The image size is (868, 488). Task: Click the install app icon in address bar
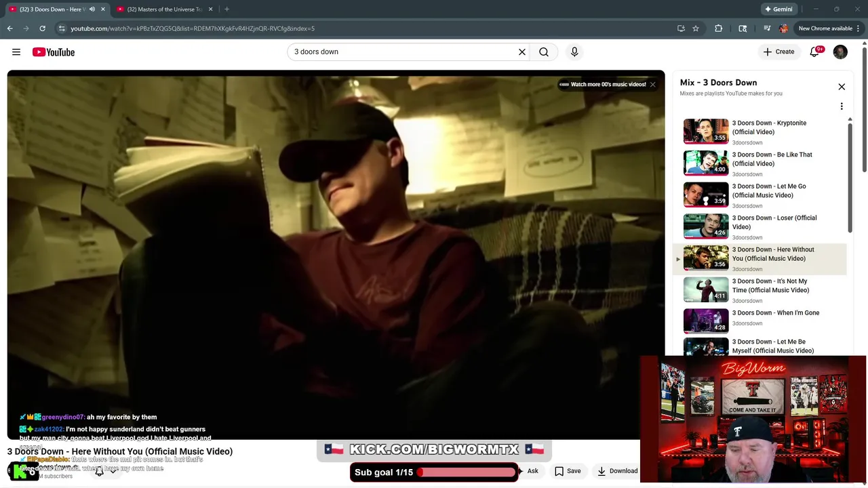pyautogui.click(x=681, y=28)
